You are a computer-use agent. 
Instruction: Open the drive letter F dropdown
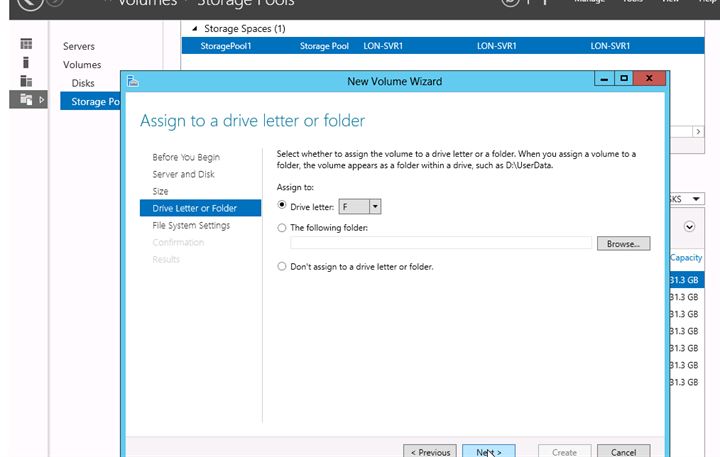[x=375, y=207]
